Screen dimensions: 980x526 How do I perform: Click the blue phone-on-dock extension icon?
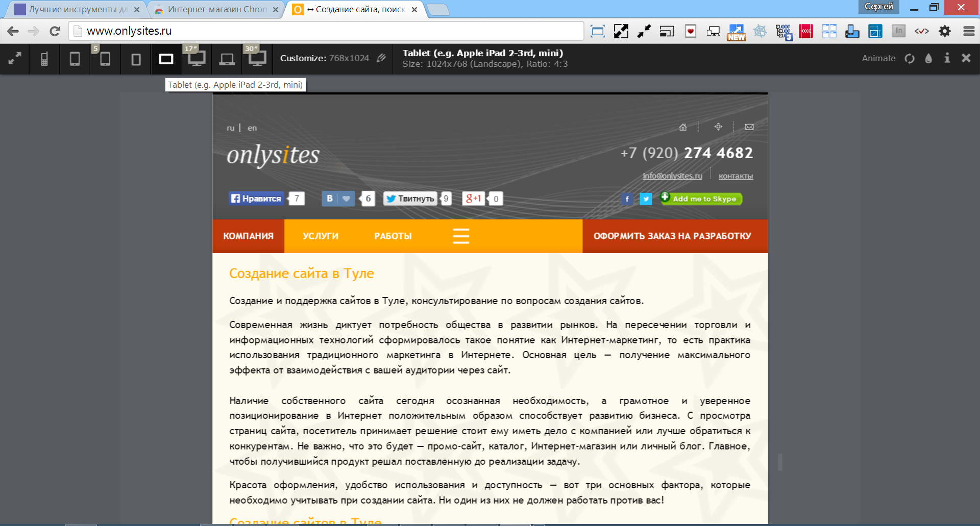tap(852, 31)
